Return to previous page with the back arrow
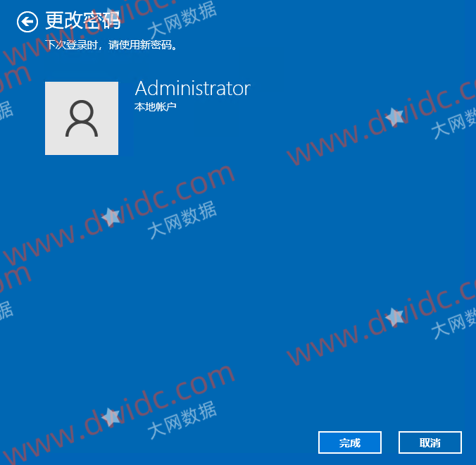This screenshot has width=476, height=465. coord(27,22)
